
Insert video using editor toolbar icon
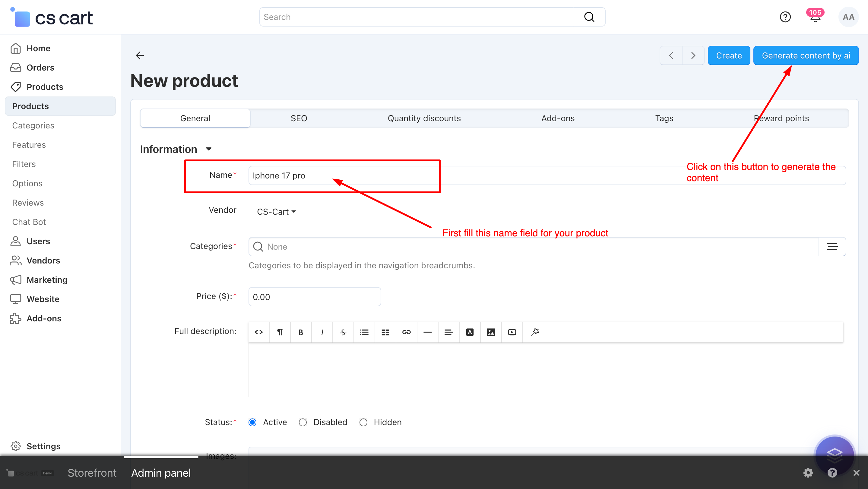tap(512, 332)
